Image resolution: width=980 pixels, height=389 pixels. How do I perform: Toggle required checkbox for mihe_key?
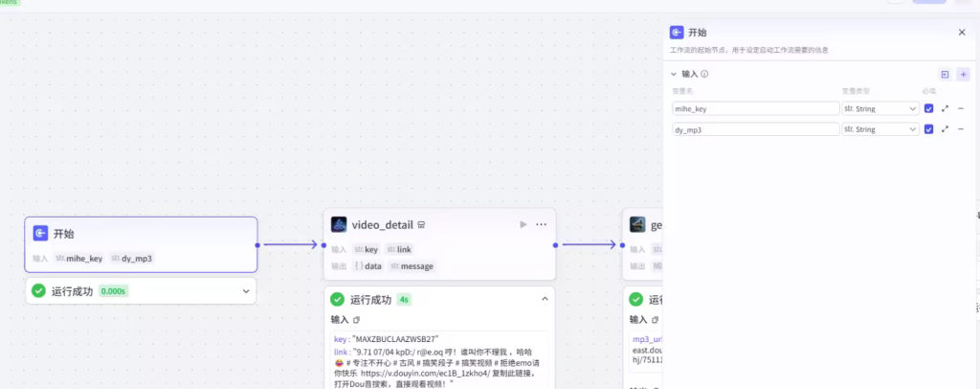[x=928, y=108]
